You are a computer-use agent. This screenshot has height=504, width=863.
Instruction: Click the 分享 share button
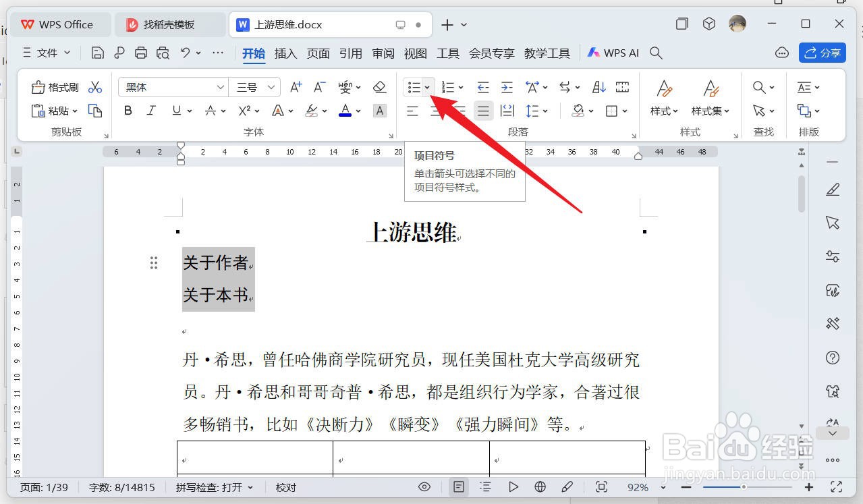[822, 53]
